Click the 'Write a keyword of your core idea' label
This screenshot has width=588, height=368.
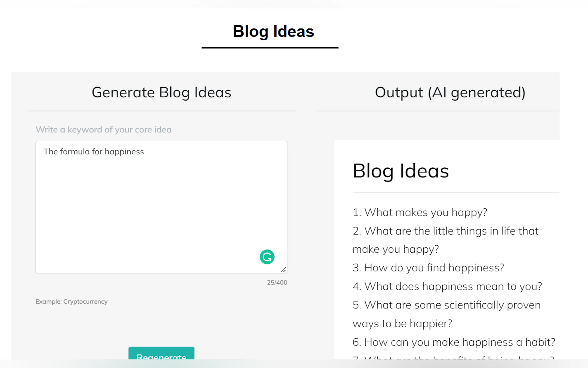pyautogui.click(x=103, y=130)
